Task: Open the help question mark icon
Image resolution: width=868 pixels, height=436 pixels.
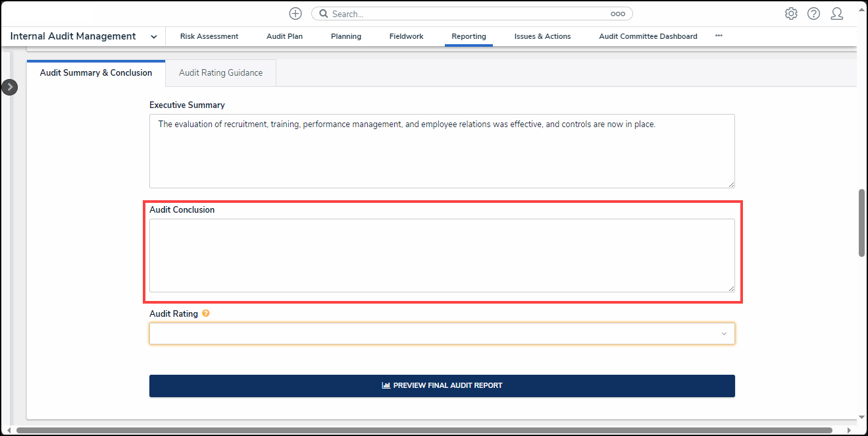Action: (x=813, y=14)
